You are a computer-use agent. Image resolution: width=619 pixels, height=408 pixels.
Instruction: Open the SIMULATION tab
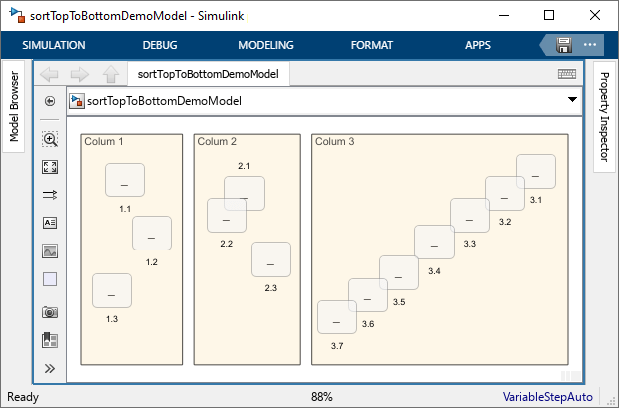[54, 45]
